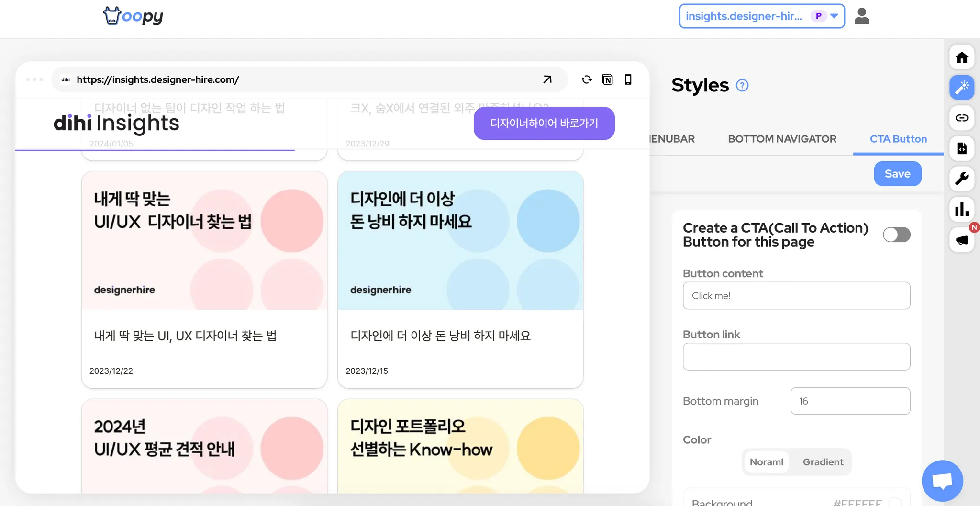Select the Noraml color mode
This screenshot has height=506, width=980.
pyautogui.click(x=767, y=462)
